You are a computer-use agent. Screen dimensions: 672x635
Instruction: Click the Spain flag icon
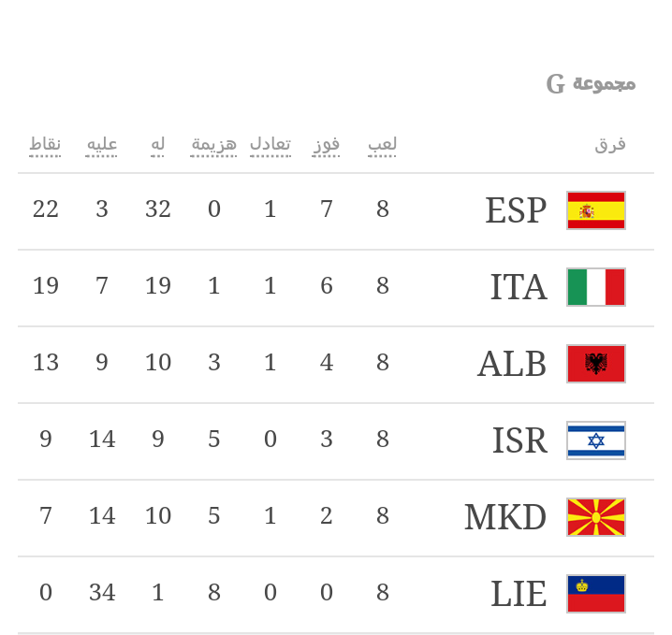[596, 210]
